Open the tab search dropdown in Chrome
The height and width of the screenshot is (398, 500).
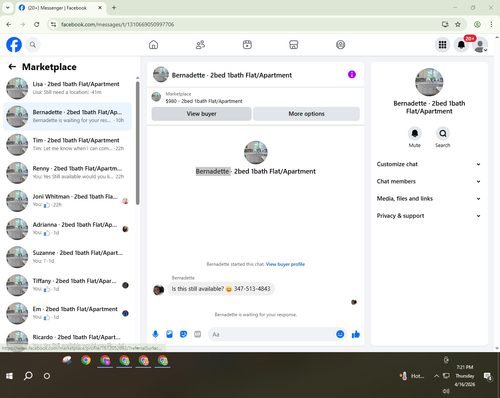click(8, 7)
